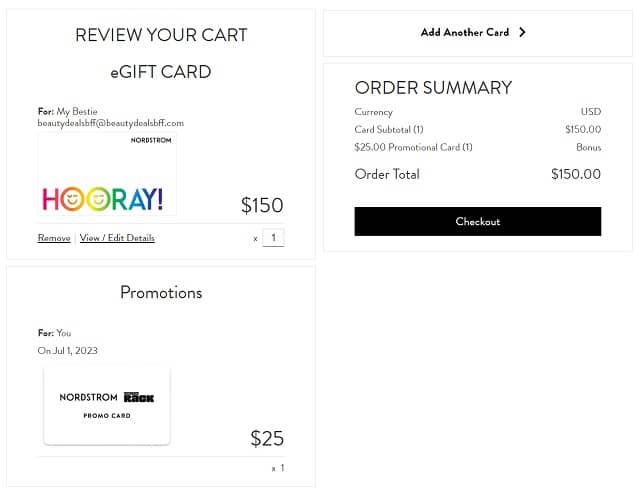Select the Add Another Card link

(x=465, y=32)
